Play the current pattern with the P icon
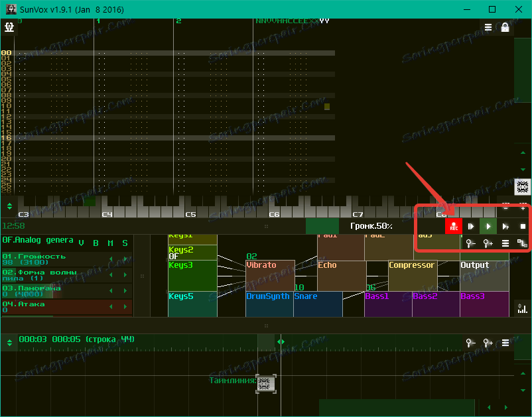The height and width of the screenshot is (417, 532). pyautogui.click(x=505, y=226)
